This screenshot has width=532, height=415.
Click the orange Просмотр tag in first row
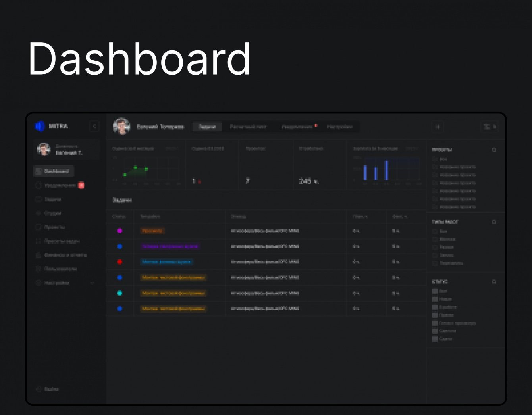[x=152, y=231]
